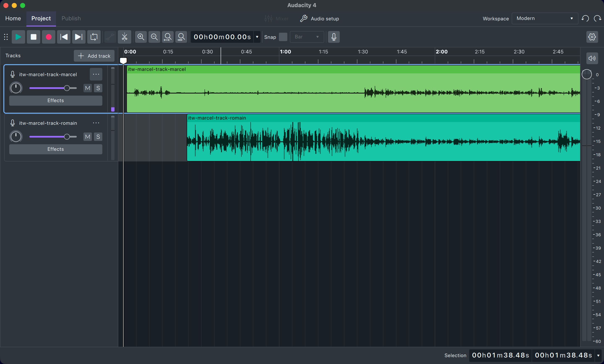This screenshot has width=604, height=364.
Task: Start recording with the Record button
Action: [x=48, y=37]
